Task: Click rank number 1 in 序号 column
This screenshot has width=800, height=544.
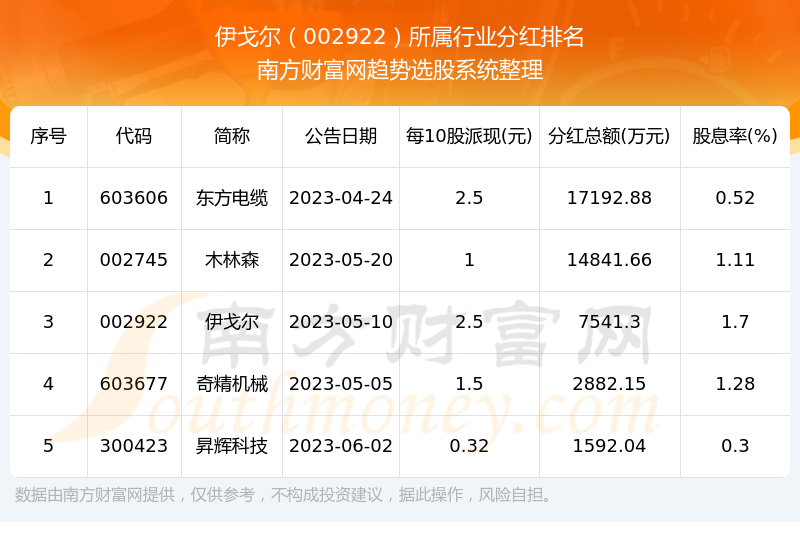Action: (x=48, y=198)
